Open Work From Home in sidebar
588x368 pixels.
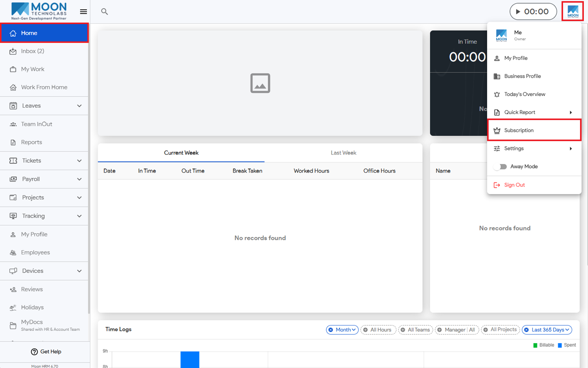(44, 87)
